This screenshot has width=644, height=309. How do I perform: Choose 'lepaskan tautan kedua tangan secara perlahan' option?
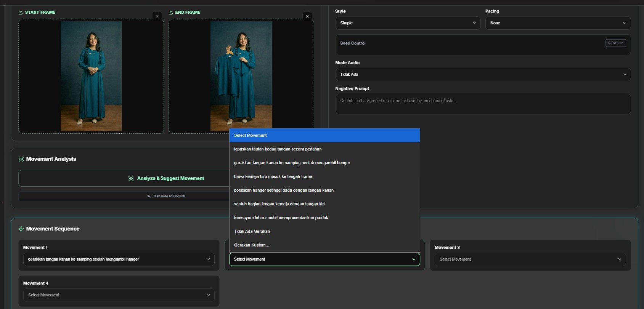pyautogui.click(x=278, y=149)
